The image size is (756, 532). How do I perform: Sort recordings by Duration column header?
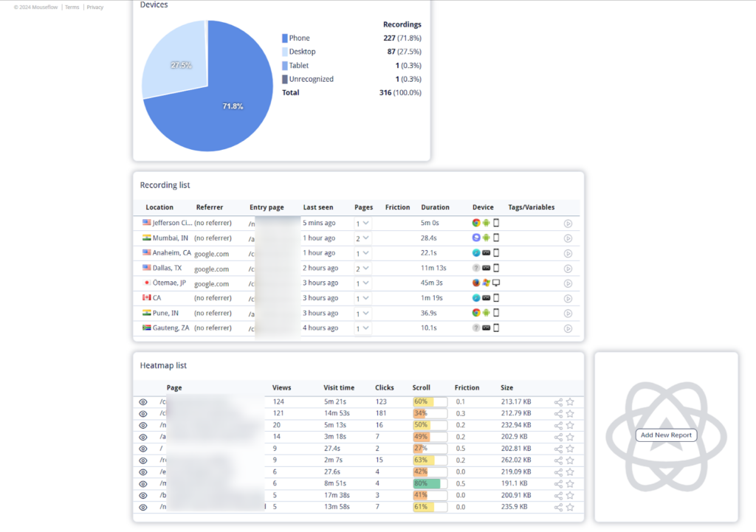tap(435, 207)
